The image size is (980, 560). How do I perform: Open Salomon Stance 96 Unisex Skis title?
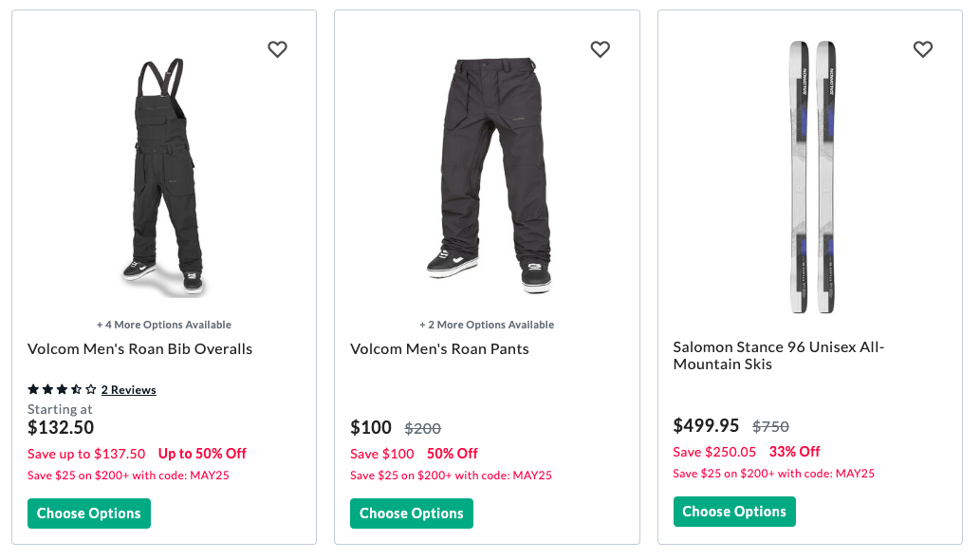pos(778,356)
